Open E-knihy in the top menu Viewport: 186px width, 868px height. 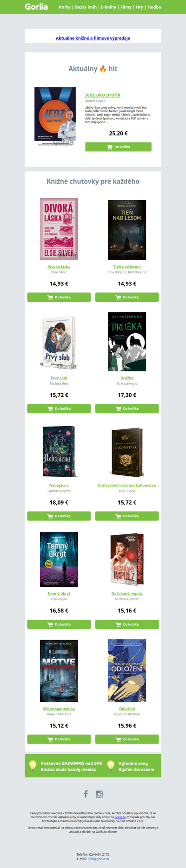click(108, 7)
